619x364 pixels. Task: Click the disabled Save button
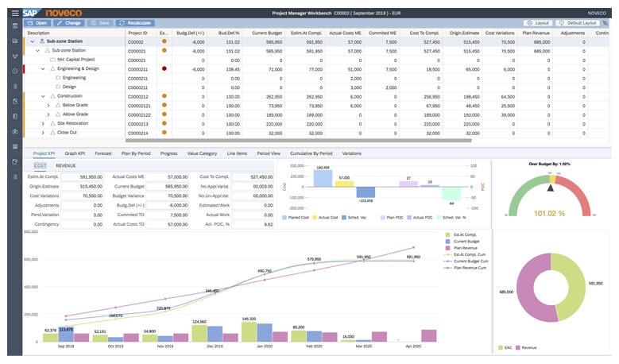click(x=100, y=23)
